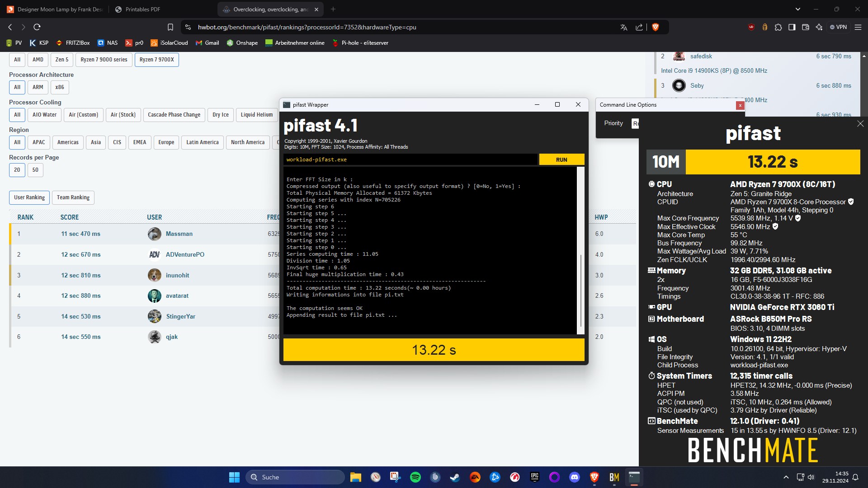Close the BenchMate pifast result panel
Image resolution: width=868 pixels, height=488 pixels.
860,124
